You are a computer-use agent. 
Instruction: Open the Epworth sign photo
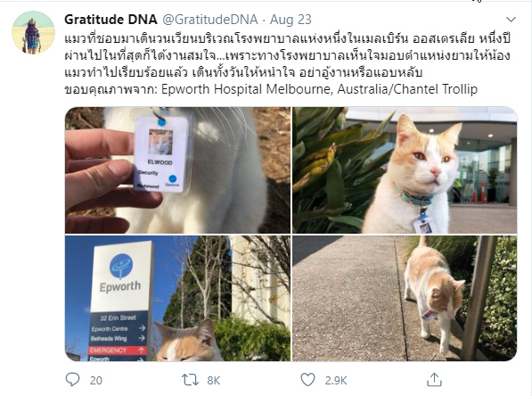click(x=178, y=298)
